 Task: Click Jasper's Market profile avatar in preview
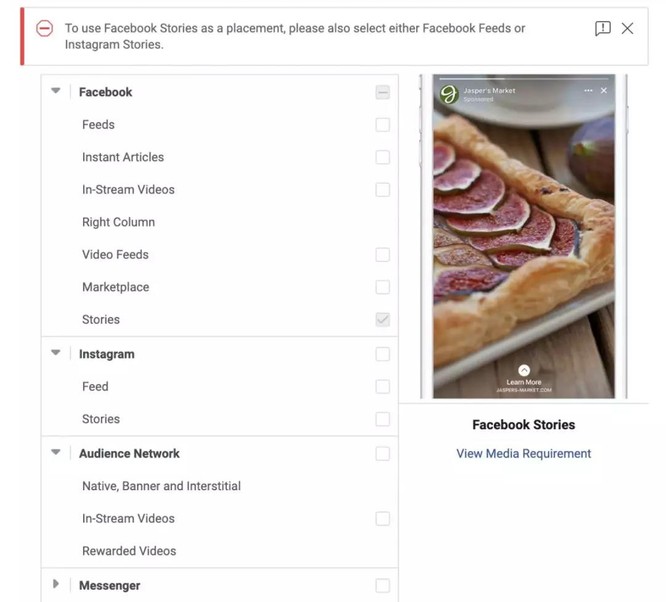(449, 95)
